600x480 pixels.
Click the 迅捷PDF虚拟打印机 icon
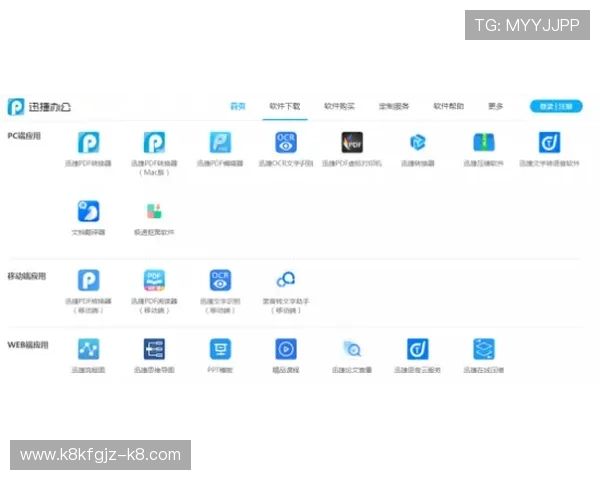pyautogui.click(x=352, y=143)
